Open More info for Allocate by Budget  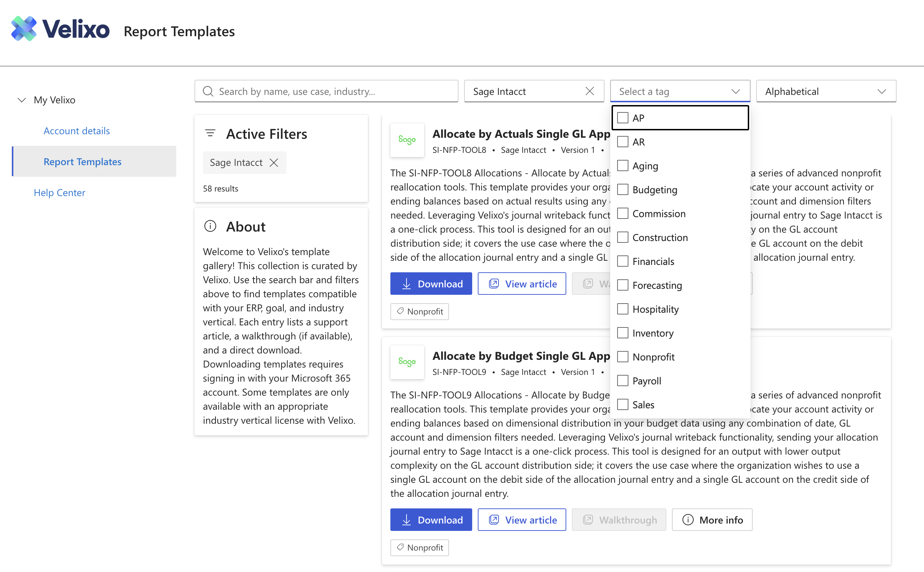tap(712, 520)
